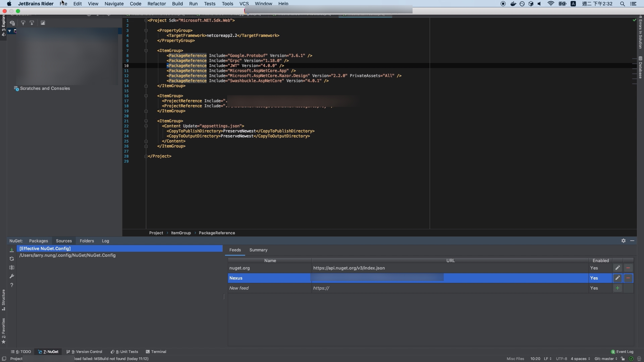Screen dimensions: 644x362
Task: Open NuGet settings via wrench icon
Action: (12, 276)
